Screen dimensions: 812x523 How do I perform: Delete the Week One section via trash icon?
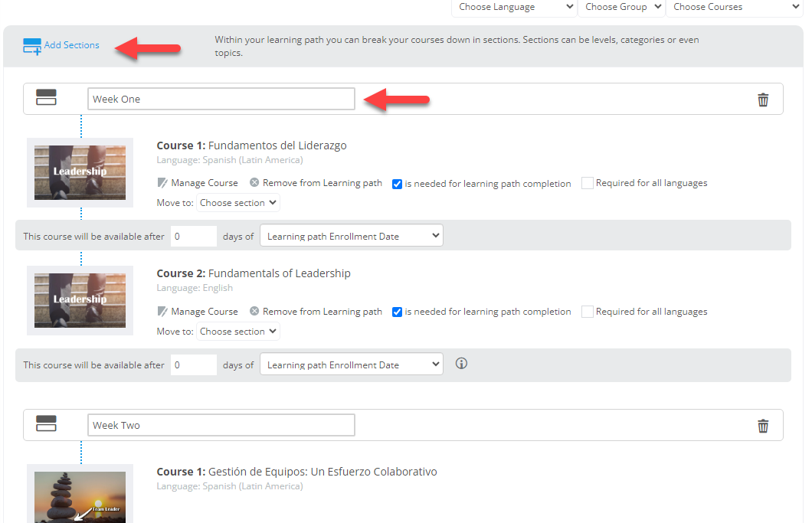[x=763, y=99]
